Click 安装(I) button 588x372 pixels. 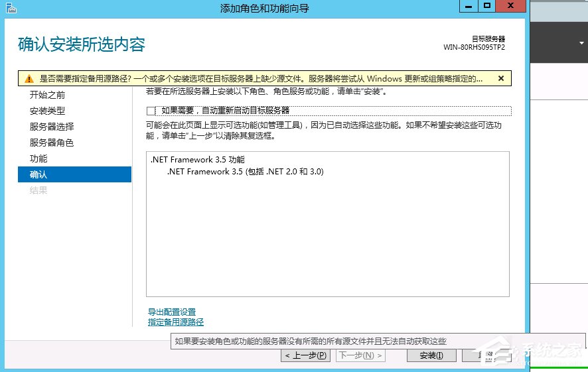(431, 355)
